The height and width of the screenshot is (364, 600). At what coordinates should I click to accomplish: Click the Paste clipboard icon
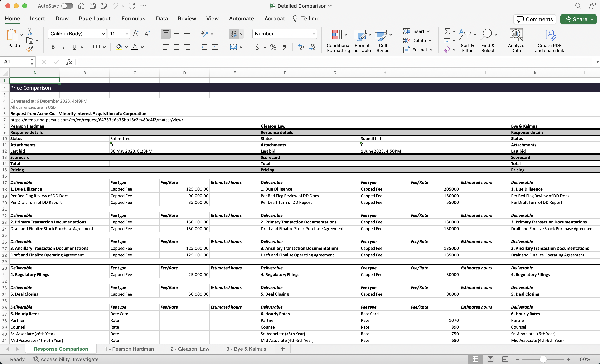click(x=13, y=35)
